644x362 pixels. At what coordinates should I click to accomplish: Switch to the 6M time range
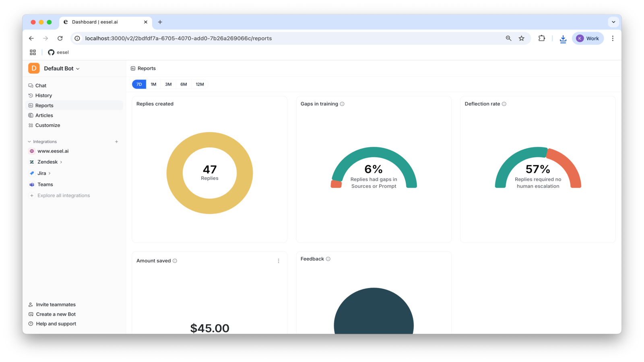click(x=184, y=84)
